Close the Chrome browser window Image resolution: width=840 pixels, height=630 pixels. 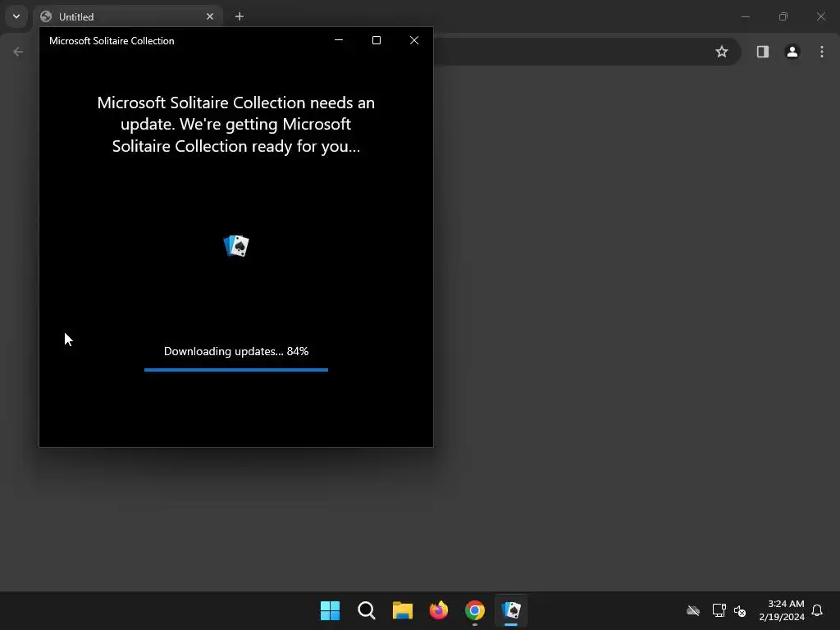(820, 16)
